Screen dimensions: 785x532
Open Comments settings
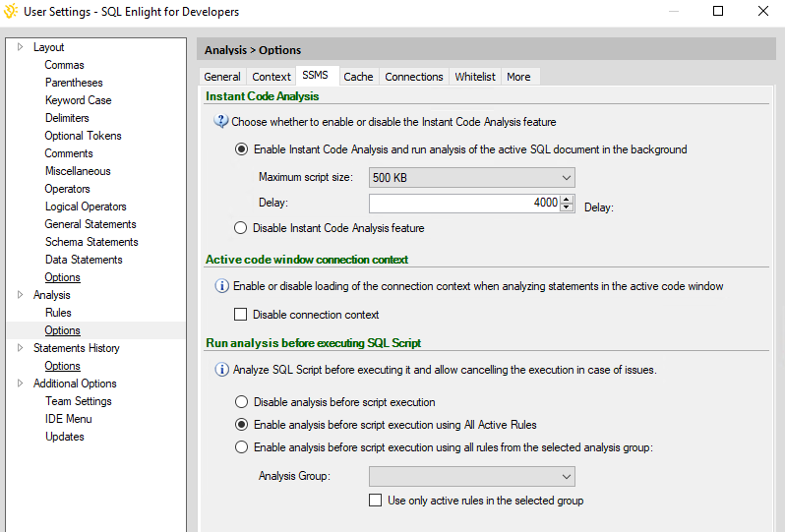pyautogui.click(x=69, y=153)
